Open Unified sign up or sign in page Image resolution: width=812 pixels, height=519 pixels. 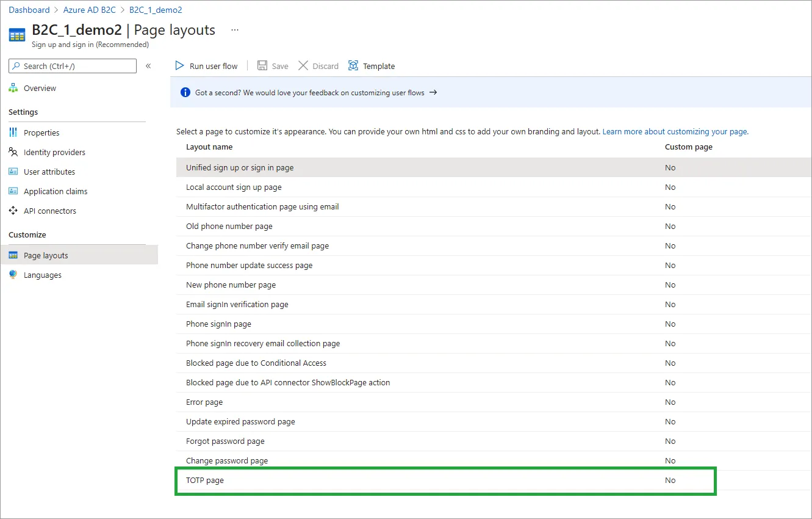coord(240,167)
